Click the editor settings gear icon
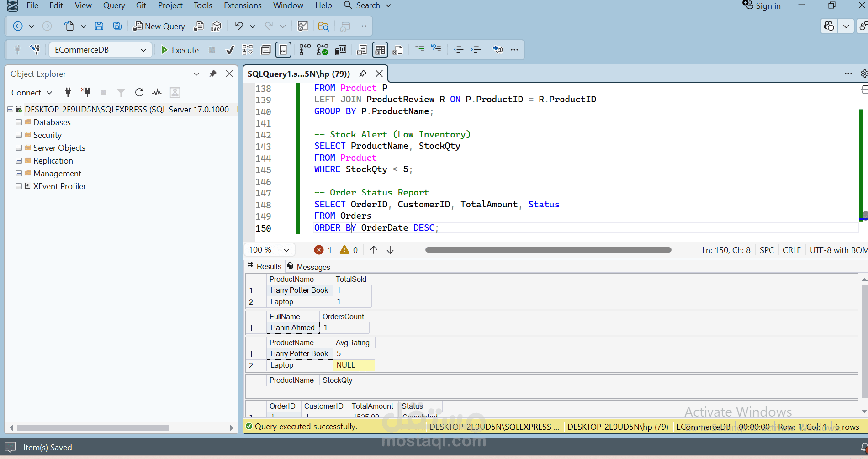 coord(863,74)
